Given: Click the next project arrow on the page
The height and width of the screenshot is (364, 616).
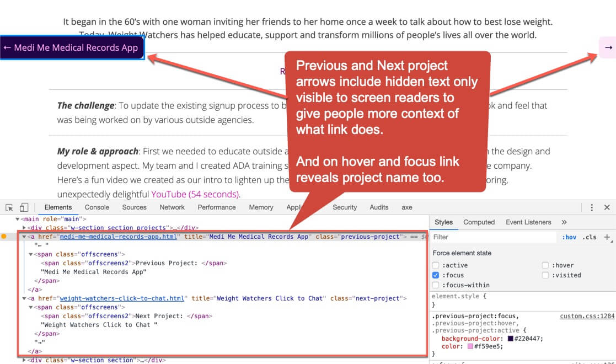Looking at the screenshot, I should 608,47.
